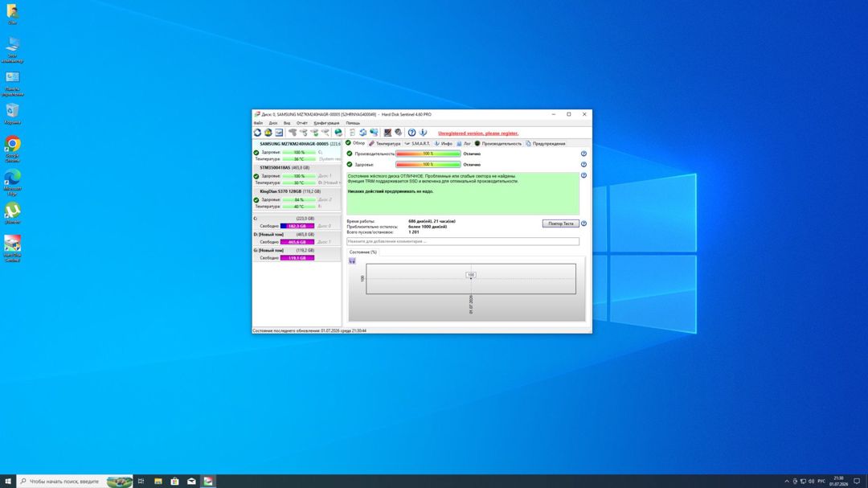The image size is (868, 488).
Task: Open the Конфигурация menu
Action: point(326,123)
